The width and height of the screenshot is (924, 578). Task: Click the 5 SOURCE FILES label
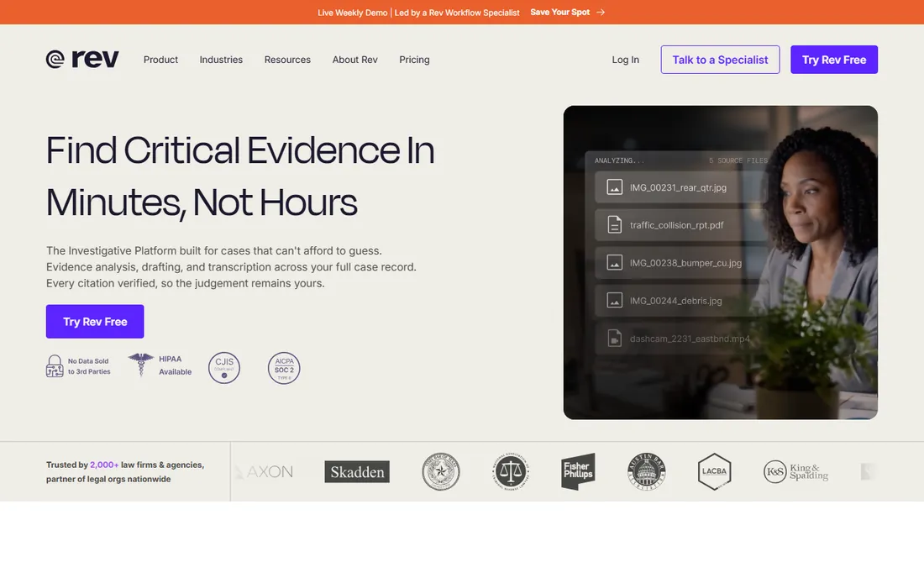pyautogui.click(x=738, y=160)
